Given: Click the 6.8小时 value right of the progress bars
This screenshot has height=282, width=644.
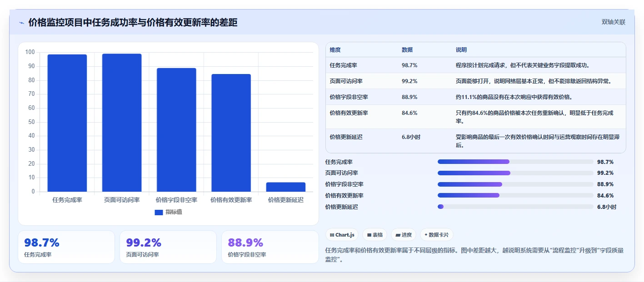Looking at the screenshot, I should pos(607,207).
